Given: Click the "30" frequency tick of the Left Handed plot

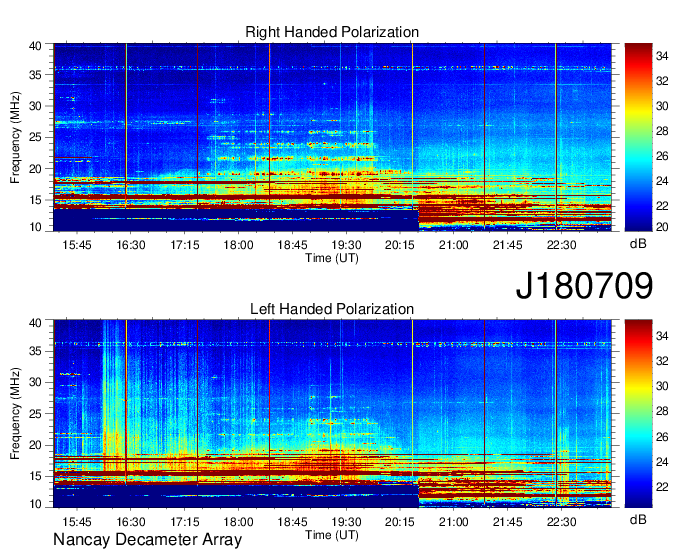Looking at the screenshot, I should [36, 382].
